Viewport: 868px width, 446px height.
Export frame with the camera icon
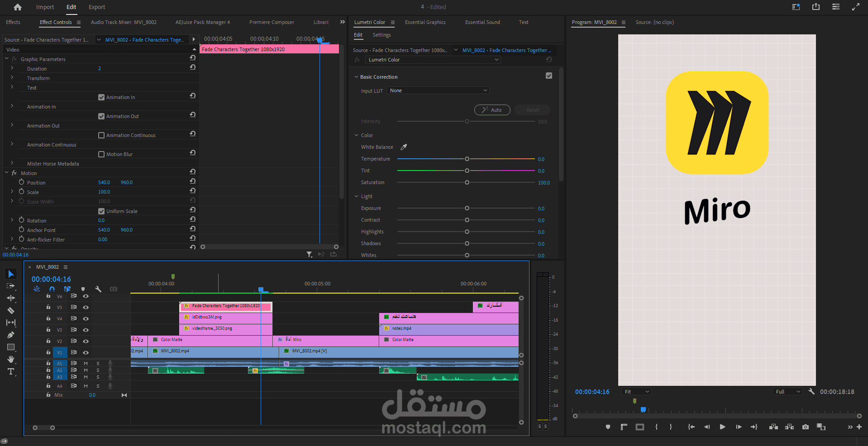(806, 427)
